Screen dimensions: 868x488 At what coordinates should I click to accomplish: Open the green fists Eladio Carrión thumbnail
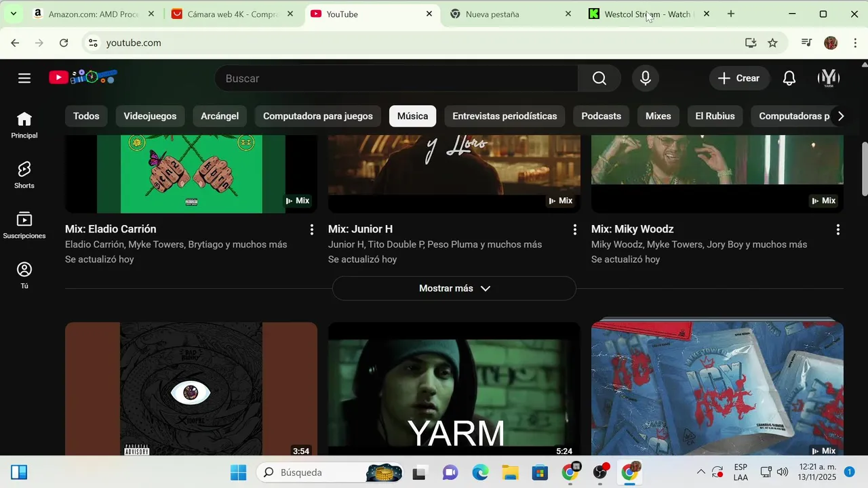pyautogui.click(x=191, y=174)
